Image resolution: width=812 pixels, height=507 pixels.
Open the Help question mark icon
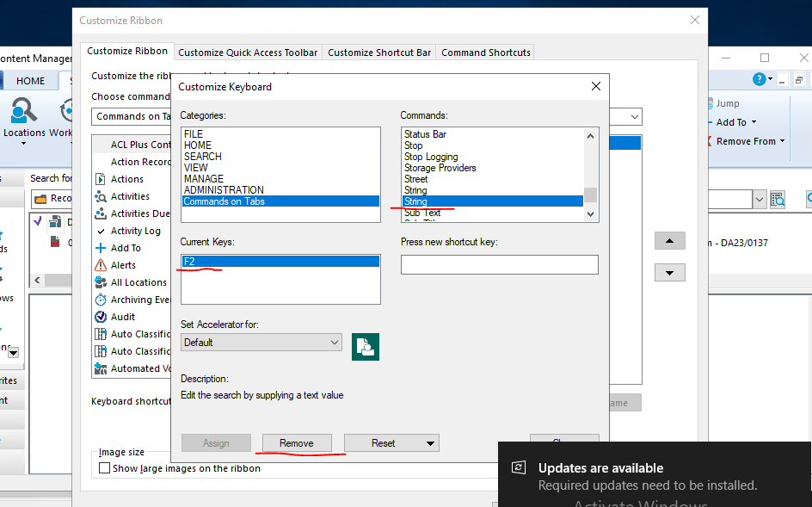coord(759,79)
